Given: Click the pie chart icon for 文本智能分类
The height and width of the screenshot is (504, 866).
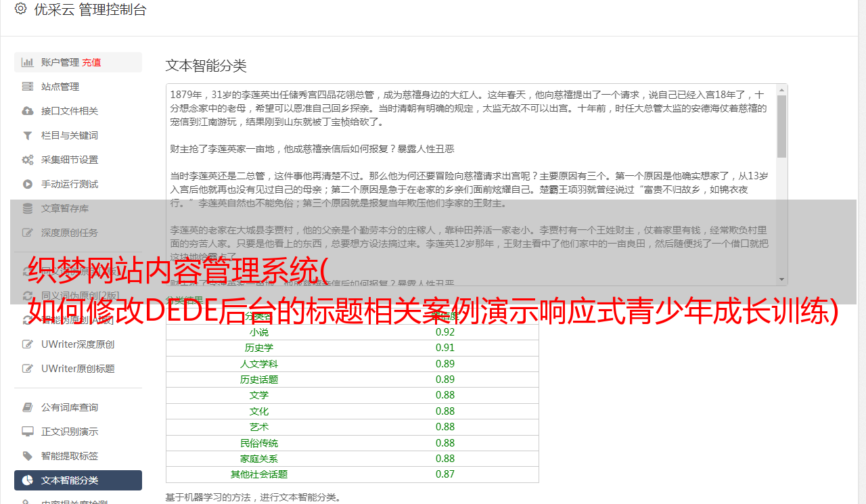Looking at the screenshot, I should coord(28,480).
